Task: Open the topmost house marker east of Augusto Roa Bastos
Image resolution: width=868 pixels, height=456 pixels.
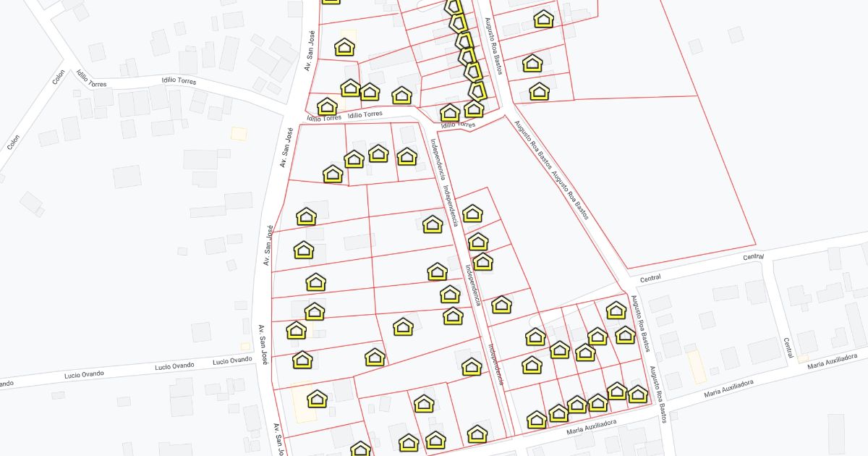Action: 544,19
